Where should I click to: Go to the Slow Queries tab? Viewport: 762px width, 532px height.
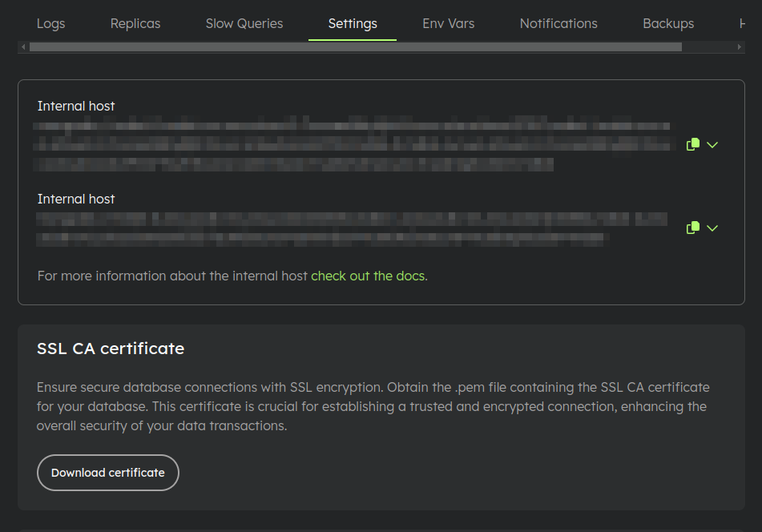pos(244,23)
